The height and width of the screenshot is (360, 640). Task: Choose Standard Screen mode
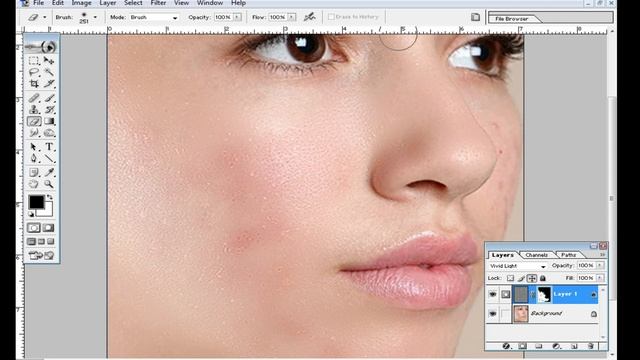pos(31,242)
